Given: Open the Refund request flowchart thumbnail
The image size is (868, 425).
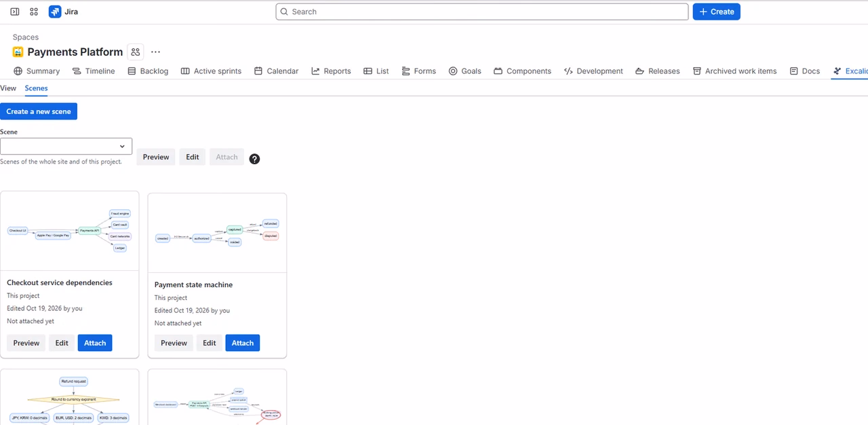Looking at the screenshot, I should click(x=70, y=397).
